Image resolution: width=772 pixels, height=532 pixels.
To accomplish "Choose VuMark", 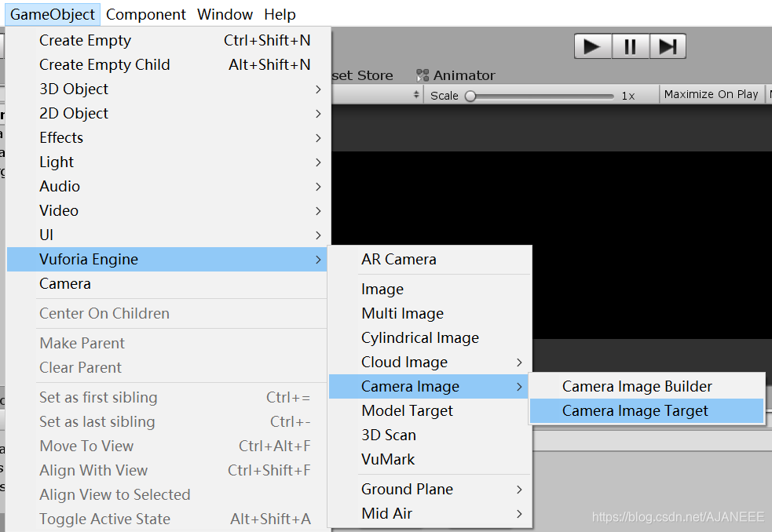I will [430, 460].
